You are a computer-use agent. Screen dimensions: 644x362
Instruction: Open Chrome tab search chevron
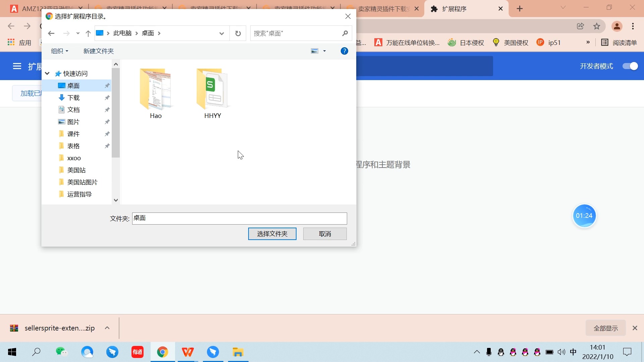tap(563, 7)
